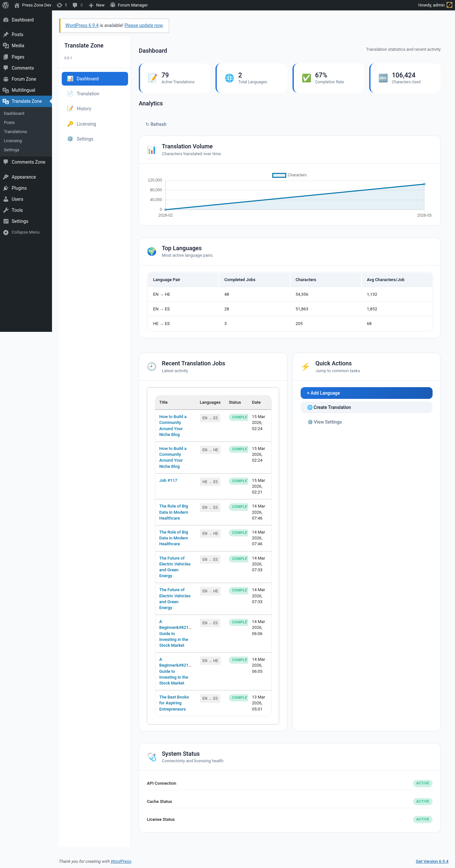Open the History tab in plugin nav
Image resolution: width=455 pixels, height=868 pixels.
click(95, 109)
